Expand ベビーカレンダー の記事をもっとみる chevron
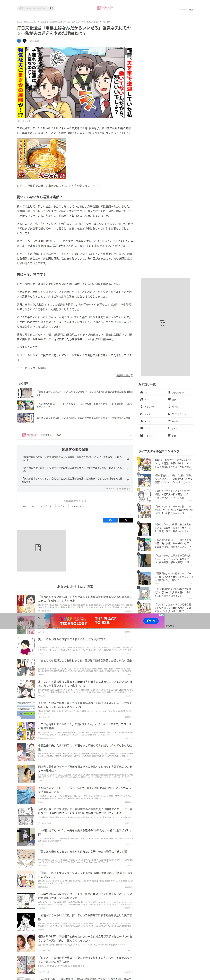 [130, 435]
